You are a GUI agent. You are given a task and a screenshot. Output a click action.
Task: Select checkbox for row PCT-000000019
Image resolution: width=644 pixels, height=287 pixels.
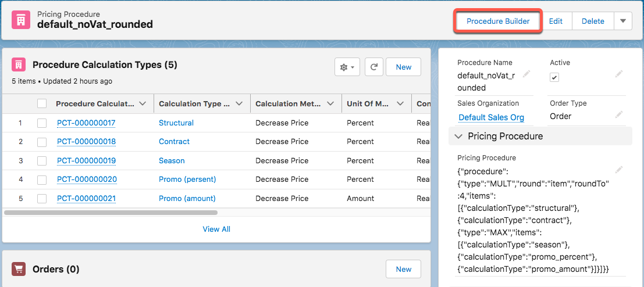click(42, 160)
